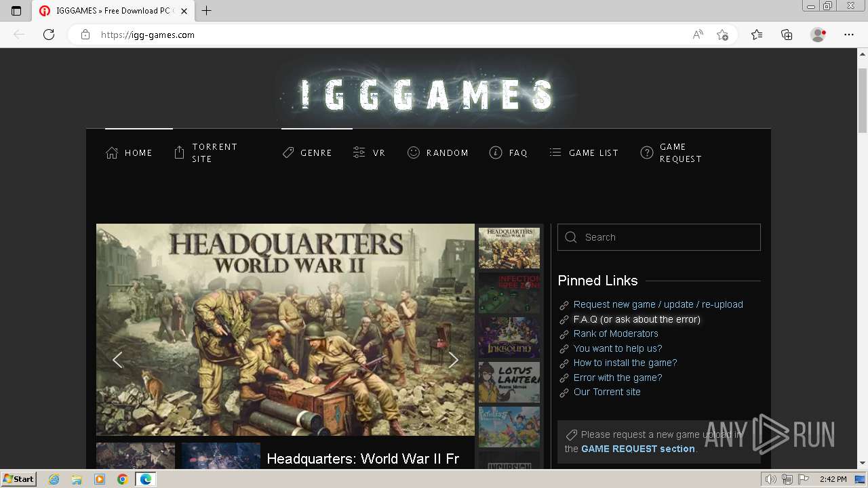Open Request new game / update / re-upload link
Screen dimensions: 868x488
pyautogui.click(x=658, y=304)
